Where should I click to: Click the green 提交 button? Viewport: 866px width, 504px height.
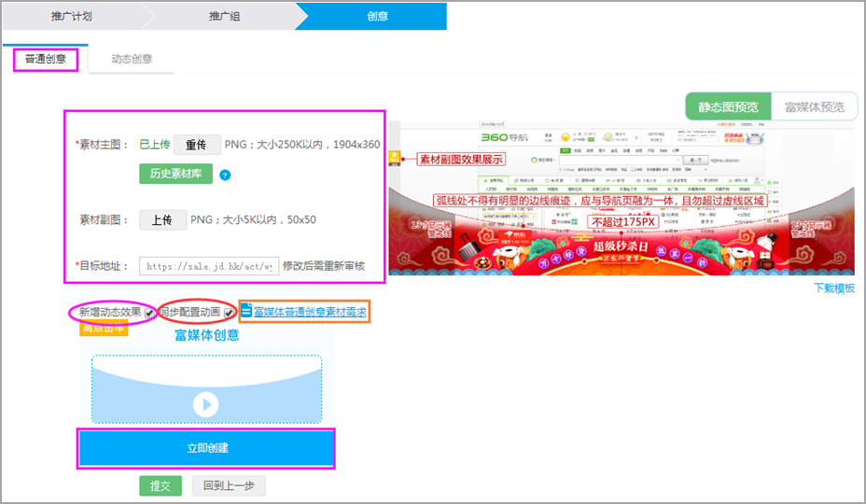(x=161, y=485)
